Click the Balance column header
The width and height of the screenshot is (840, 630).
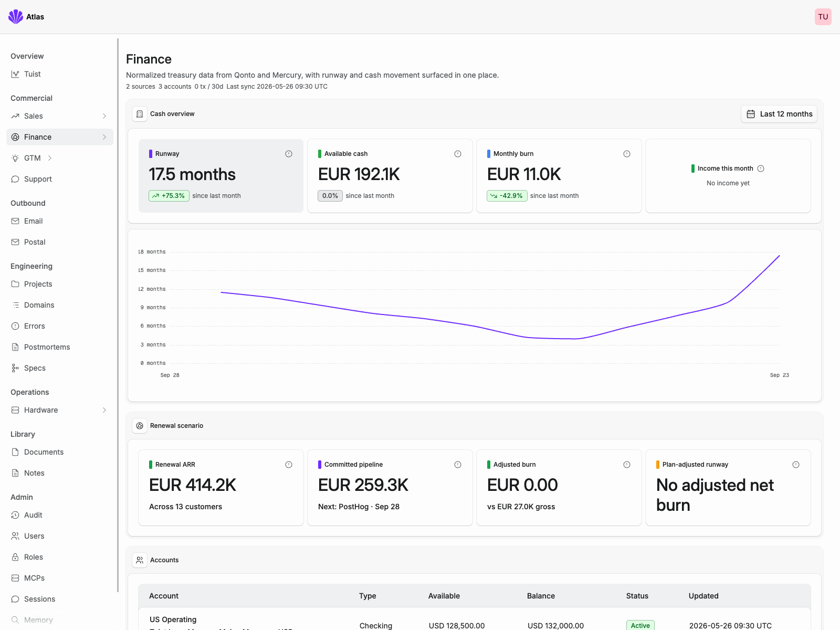(541, 596)
